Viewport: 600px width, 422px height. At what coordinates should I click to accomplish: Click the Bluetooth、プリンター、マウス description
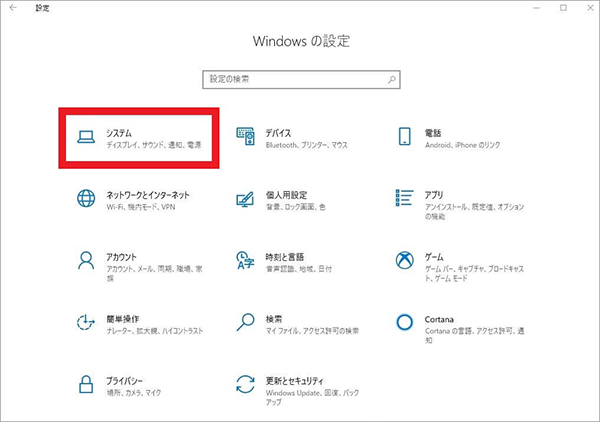point(307,145)
